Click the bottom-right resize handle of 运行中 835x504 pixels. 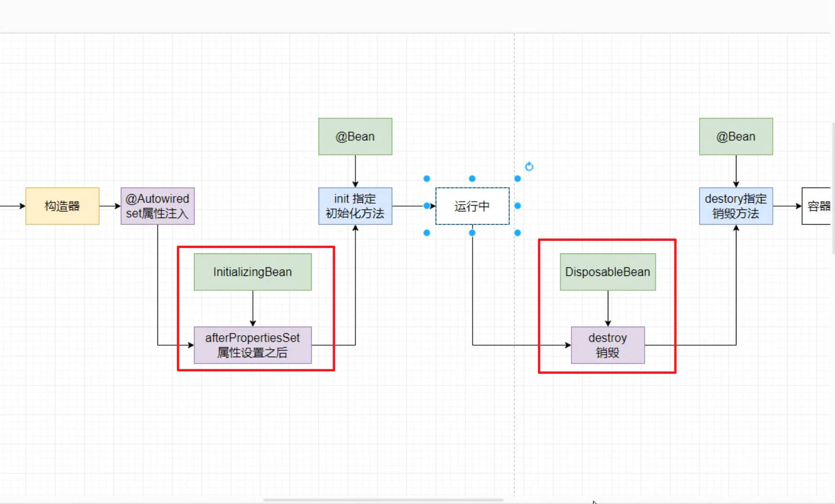point(517,233)
